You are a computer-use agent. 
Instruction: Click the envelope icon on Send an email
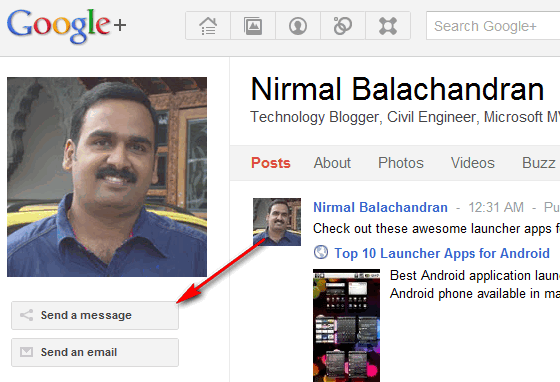click(26, 352)
